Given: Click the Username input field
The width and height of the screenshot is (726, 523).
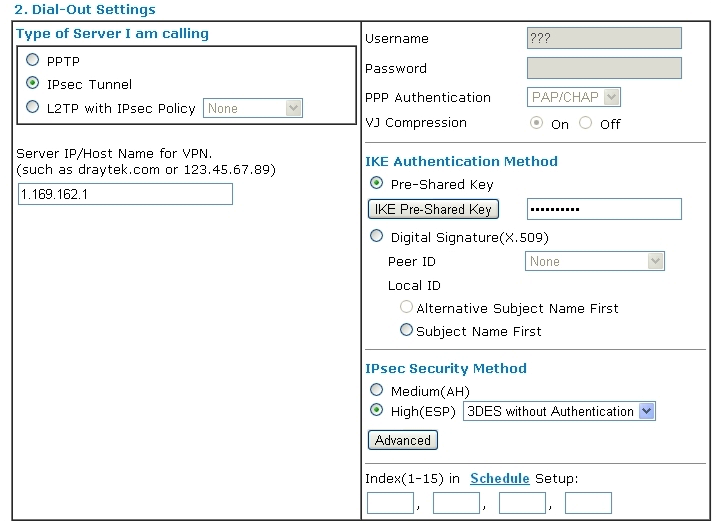Looking at the screenshot, I should tap(604, 38).
